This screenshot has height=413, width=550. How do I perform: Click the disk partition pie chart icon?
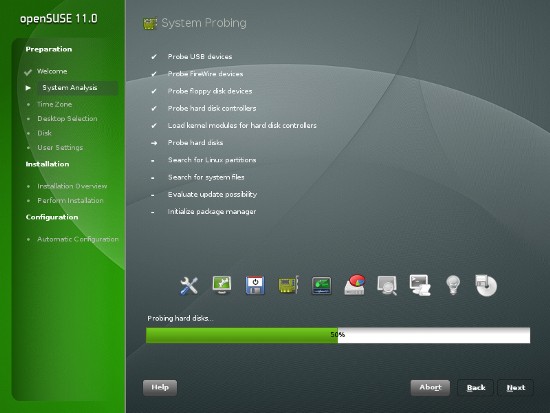355,285
